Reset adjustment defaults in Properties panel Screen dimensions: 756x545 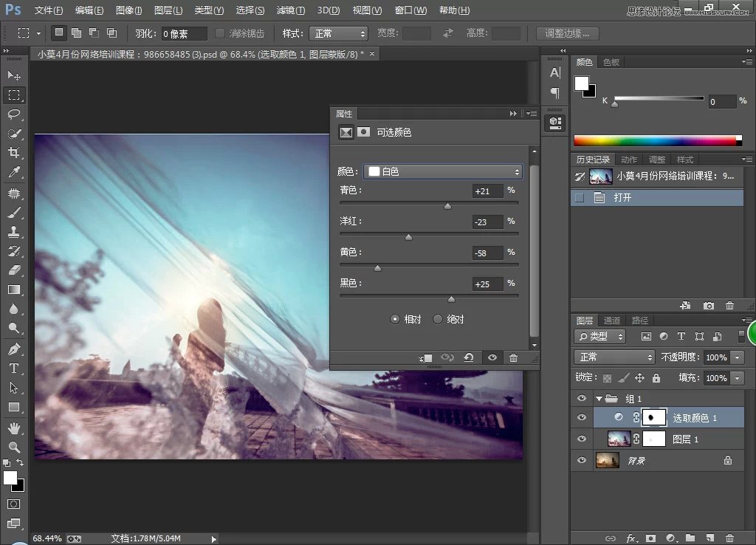469,357
